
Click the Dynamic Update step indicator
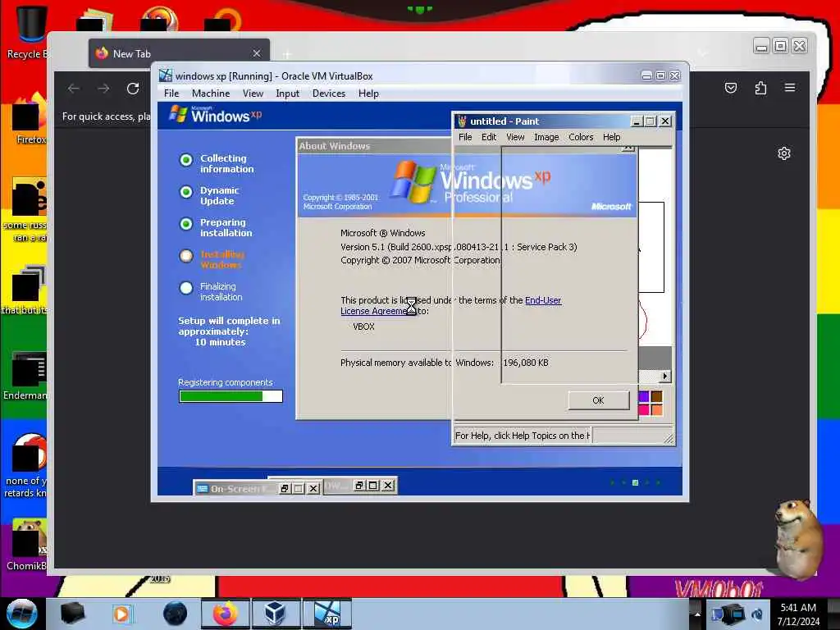(x=186, y=192)
